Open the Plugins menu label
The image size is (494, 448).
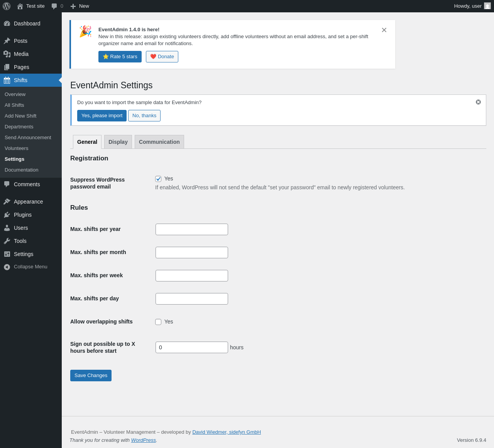23,215
